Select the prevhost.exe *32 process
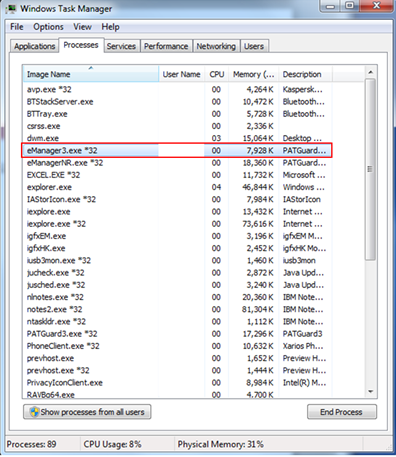This screenshot has width=396, height=457. point(177,370)
